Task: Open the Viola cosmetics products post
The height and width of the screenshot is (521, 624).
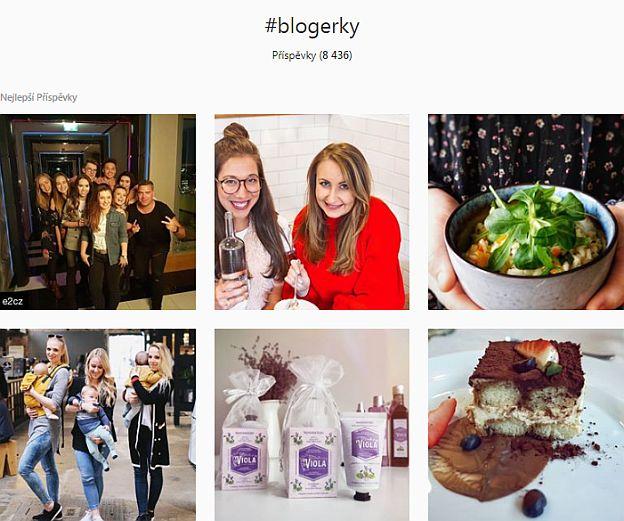Action: (312, 425)
